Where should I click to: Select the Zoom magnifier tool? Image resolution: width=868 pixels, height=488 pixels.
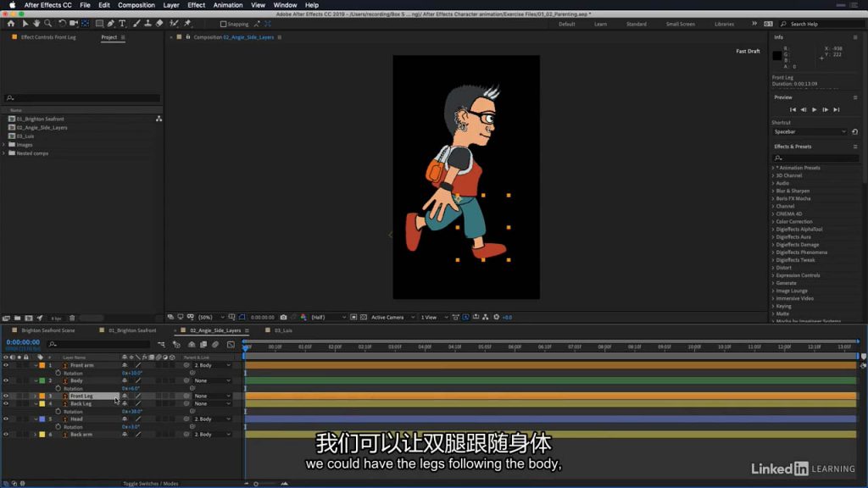click(x=48, y=24)
